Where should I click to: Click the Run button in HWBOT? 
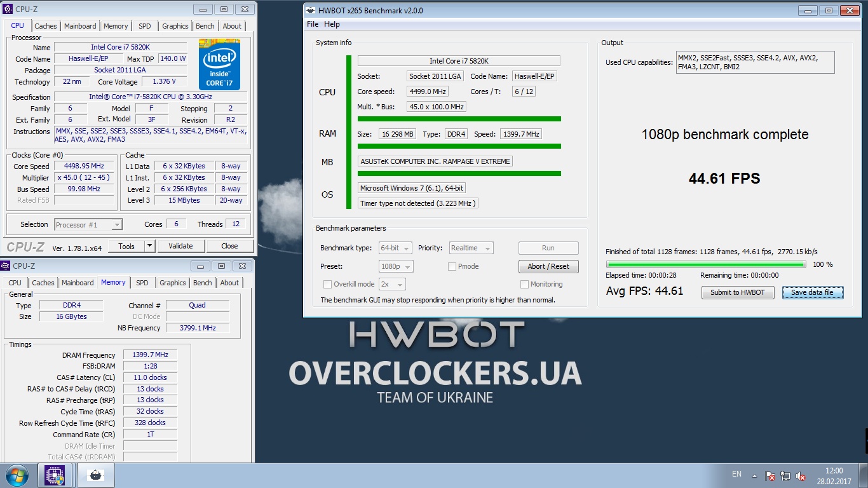pyautogui.click(x=548, y=248)
